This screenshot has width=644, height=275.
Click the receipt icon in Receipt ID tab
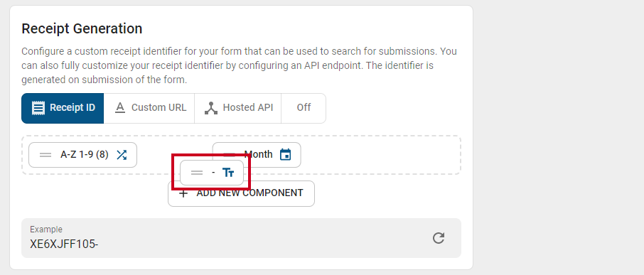tap(38, 108)
